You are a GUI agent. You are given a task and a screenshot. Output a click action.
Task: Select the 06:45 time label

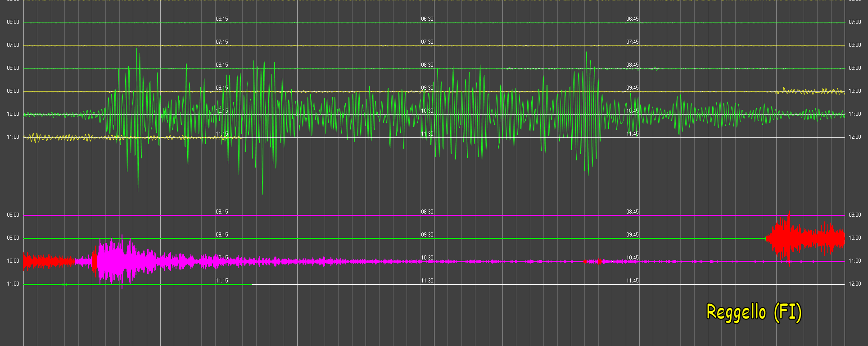[633, 19]
